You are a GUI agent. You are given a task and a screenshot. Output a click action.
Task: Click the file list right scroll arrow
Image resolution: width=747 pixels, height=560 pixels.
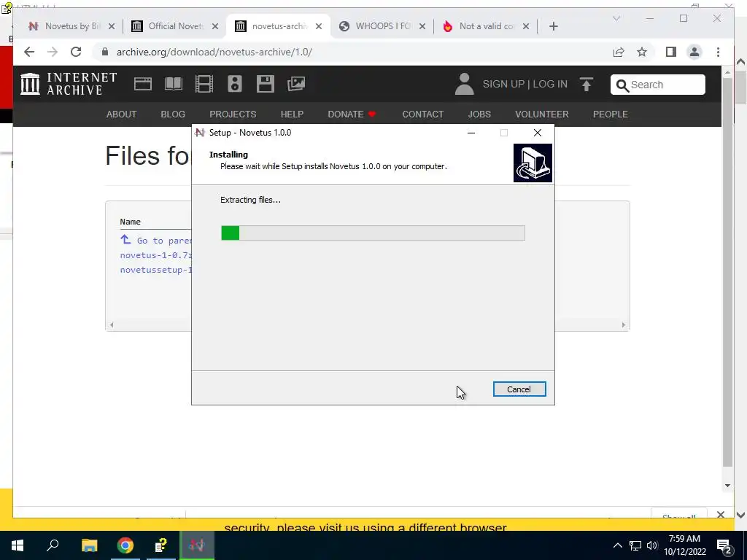coord(624,324)
